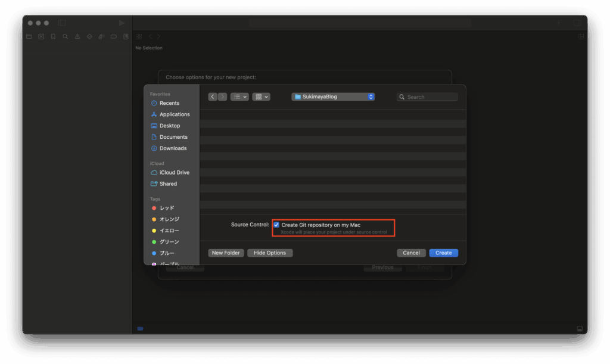Select Downloads in sidebar
The height and width of the screenshot is (364, 610).
point(169,148)
